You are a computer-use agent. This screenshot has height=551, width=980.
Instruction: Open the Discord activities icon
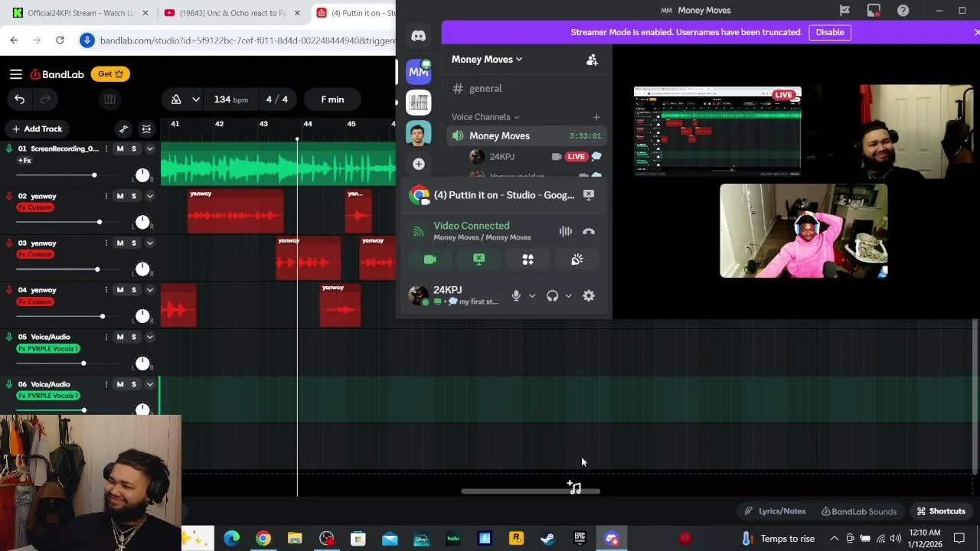[x=528, y=259]
